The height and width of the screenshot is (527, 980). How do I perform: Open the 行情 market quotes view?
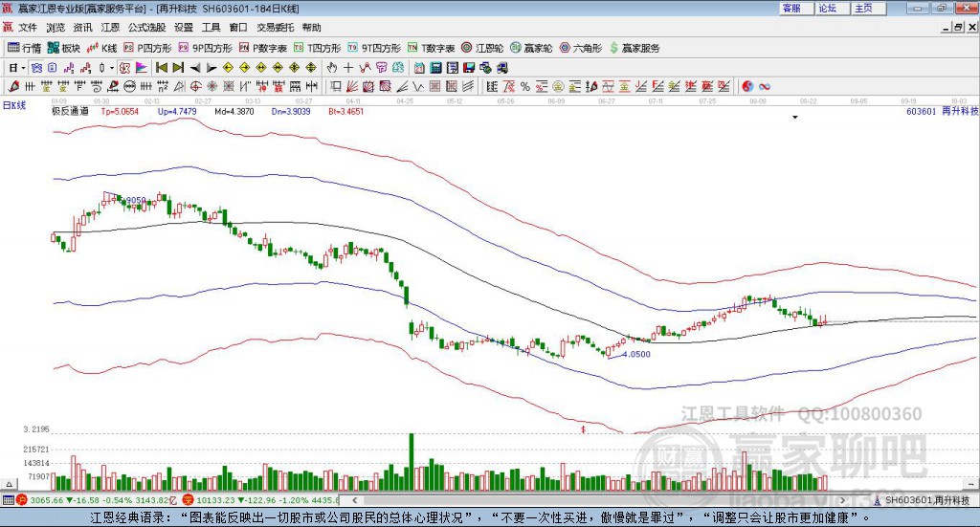point(24,48)
